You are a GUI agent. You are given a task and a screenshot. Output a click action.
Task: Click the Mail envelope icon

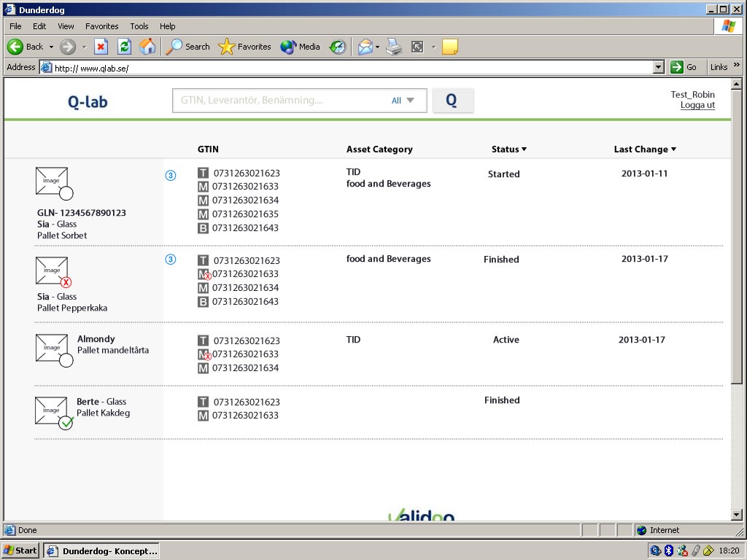pyautogui.click(x=365, y=47)
